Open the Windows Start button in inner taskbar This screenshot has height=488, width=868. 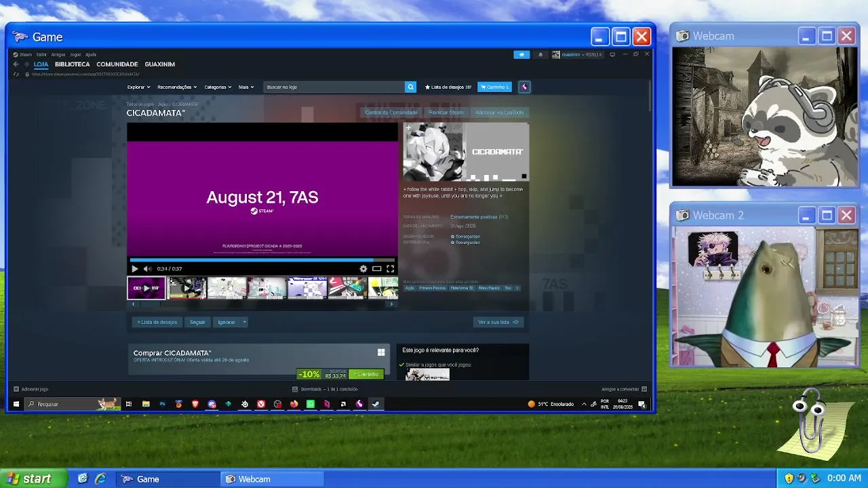(x=16, y=404)
